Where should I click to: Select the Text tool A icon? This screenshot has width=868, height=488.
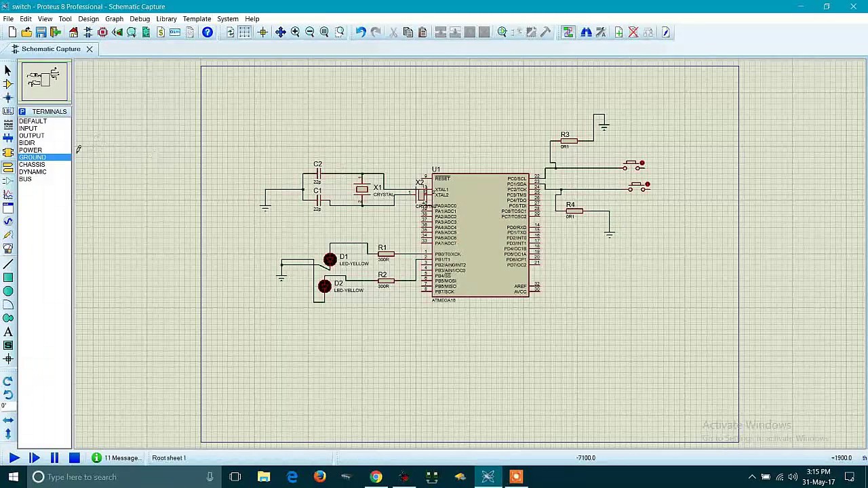coord(8,332)
